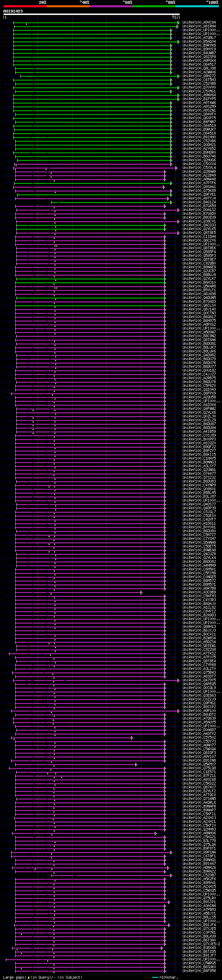222x980 pixels.
Task: Select the UniRef100_Q84VF0 label
Action: pos(199,114)
